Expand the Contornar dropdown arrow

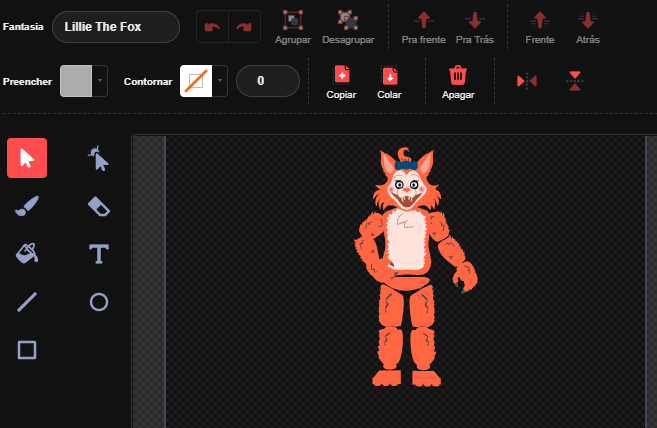(220, 81)
